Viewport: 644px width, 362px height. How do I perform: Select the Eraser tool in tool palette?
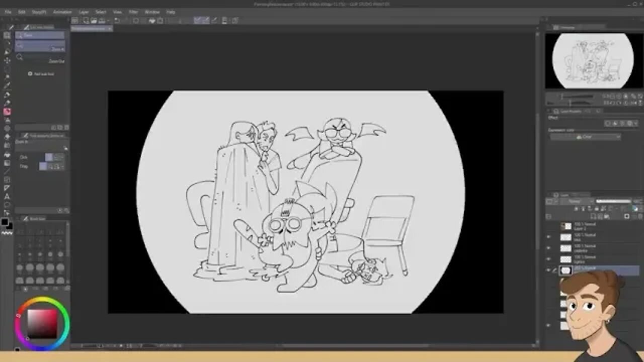tap(7, 137)
